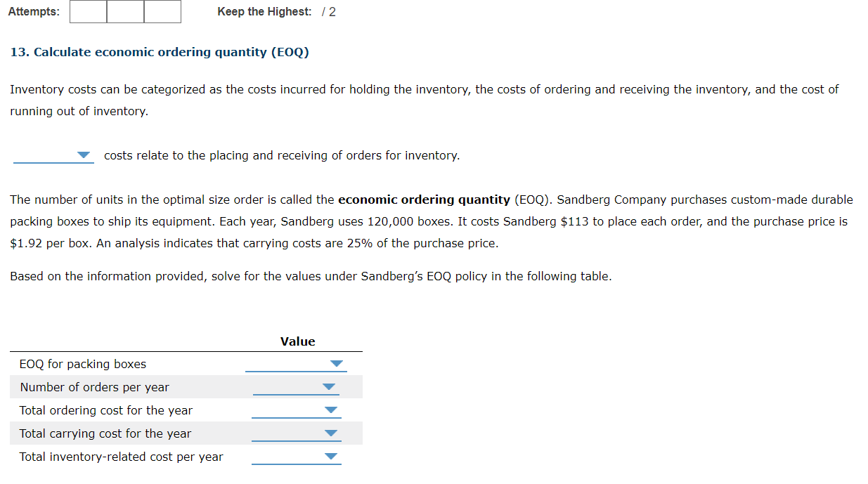Select the blue triangle for Total ordering cost
Screen dimensions: 868x484
coord(330,410)
